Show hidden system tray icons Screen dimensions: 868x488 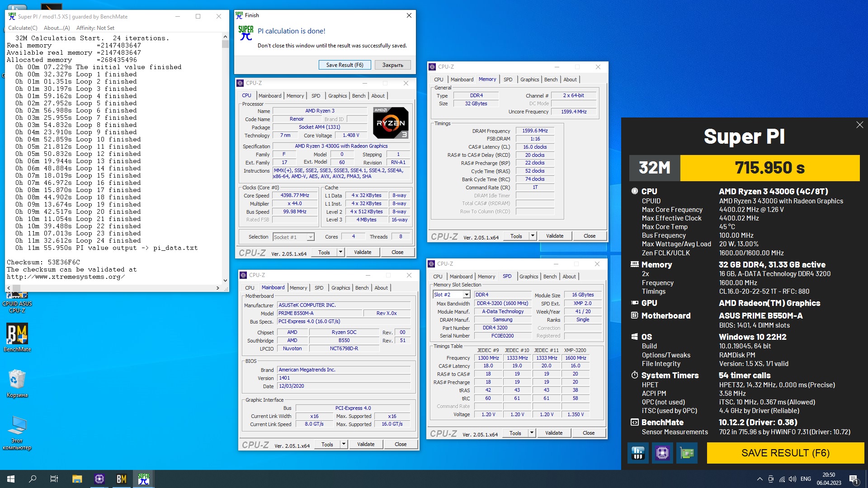click(759, 479)
